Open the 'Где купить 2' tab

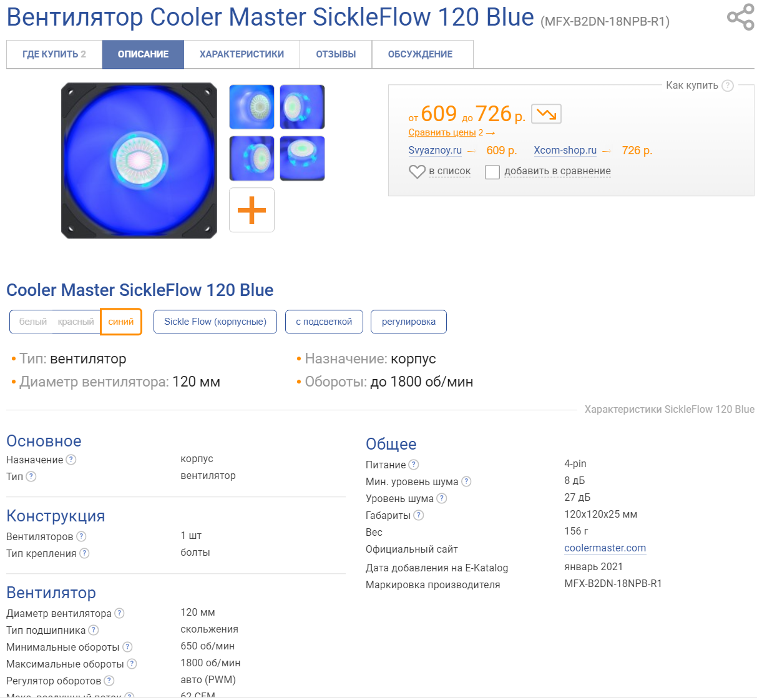click(54, 54)
